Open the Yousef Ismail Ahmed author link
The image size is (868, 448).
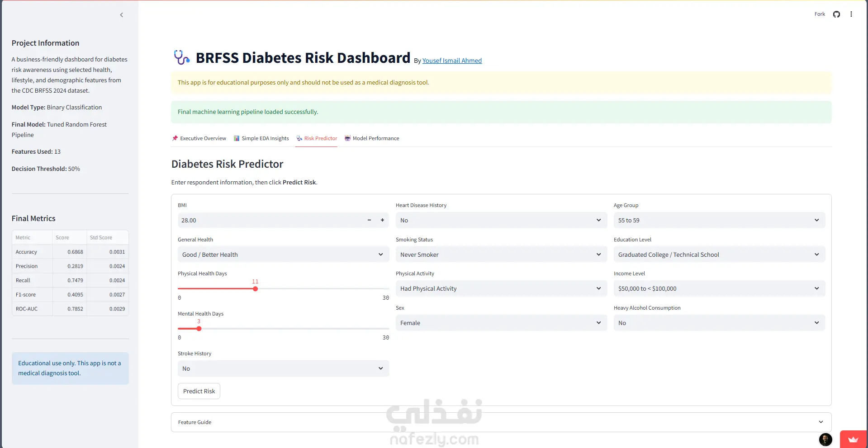[452, 61]
